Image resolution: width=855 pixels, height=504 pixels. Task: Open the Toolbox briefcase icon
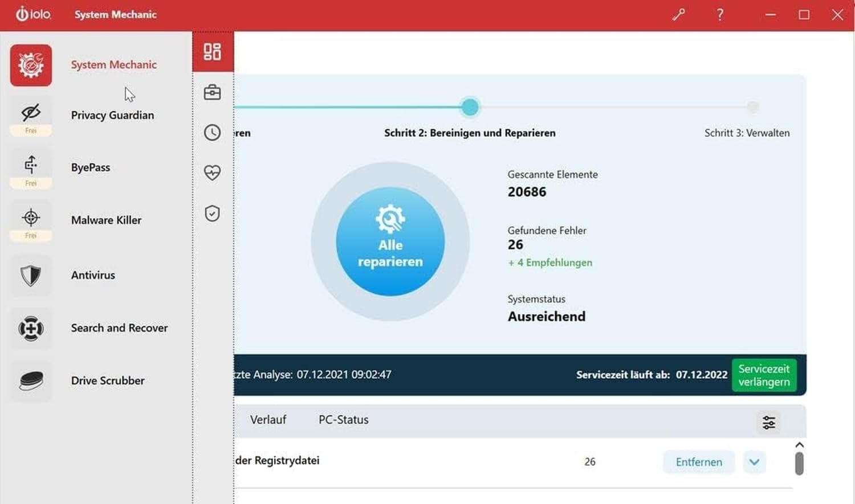(x=213, y=92)
